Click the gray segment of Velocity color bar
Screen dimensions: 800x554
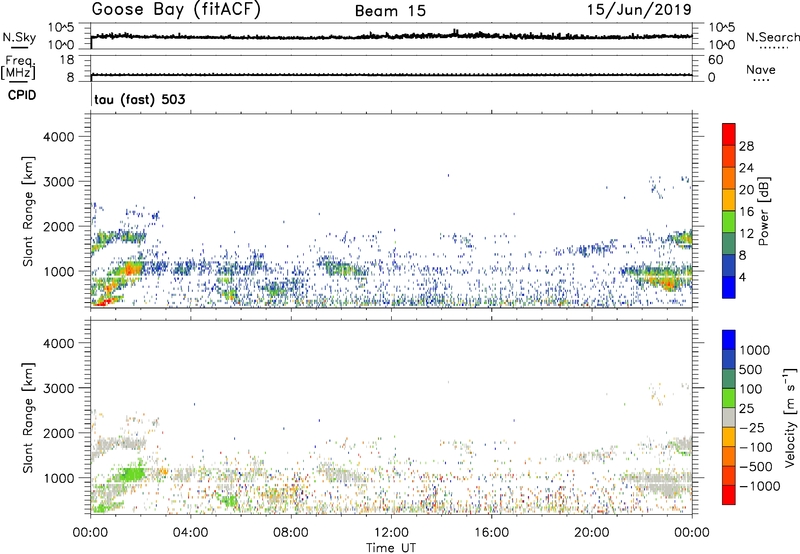coord(729,417)
